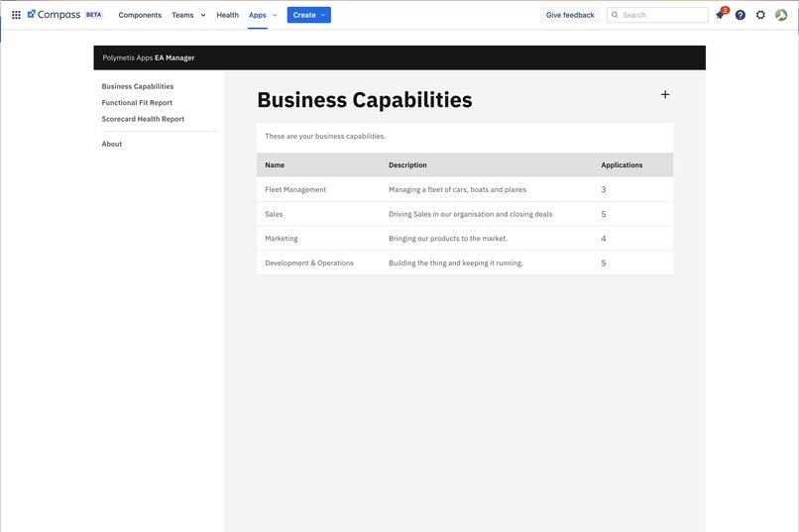Click description 'Managing a fleet of cars, boats and planes'
The image size is (799, 532).
(458, 189)
